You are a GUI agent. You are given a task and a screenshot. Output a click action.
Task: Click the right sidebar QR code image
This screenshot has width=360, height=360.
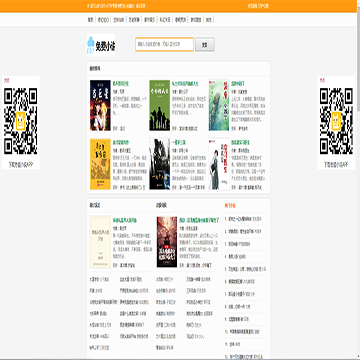336,121
